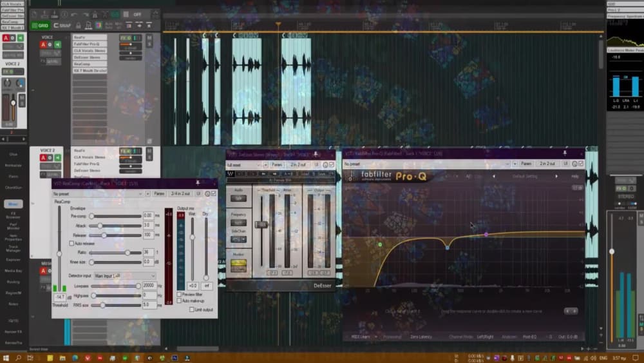Click ReaComp '2/4 in 2 out' button

(x=180, y=193)
